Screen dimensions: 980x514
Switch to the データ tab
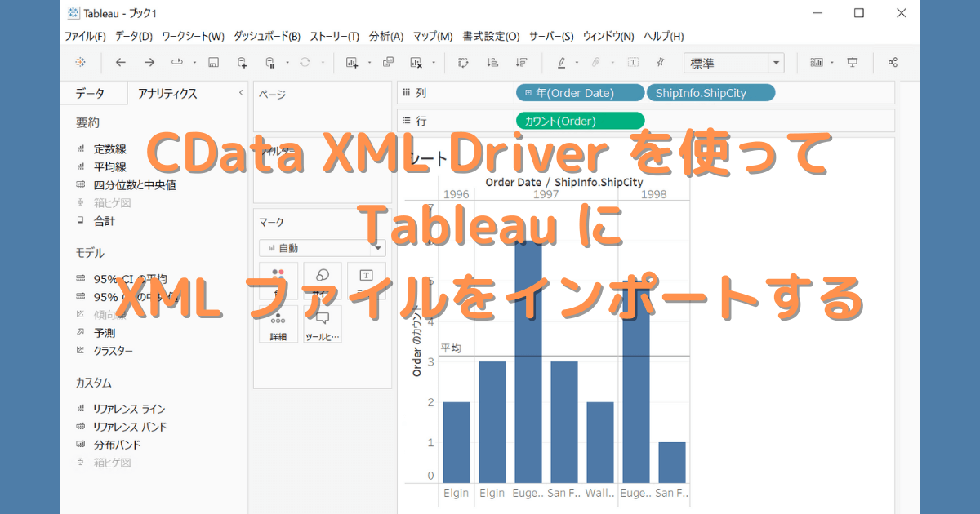(x=92, y=93)
